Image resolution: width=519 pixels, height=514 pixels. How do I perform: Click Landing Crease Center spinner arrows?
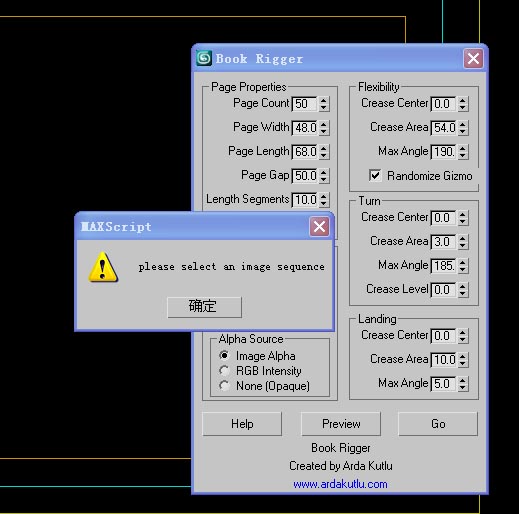click(x=463, y=336)
